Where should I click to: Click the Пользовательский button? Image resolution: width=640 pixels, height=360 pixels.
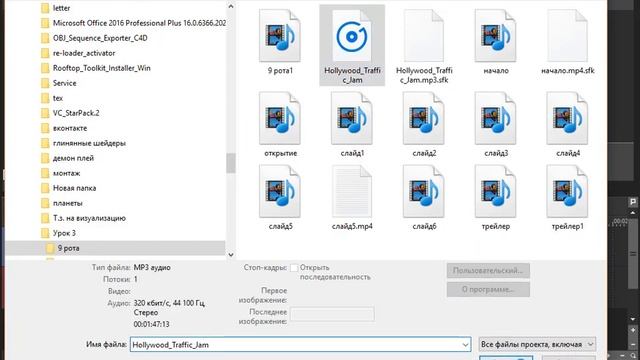pyautogui.click(x=488, y=271)
